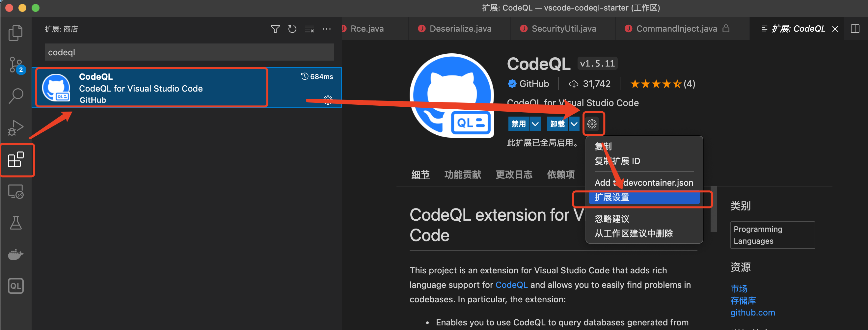Click the verified GitHub publisher badge
This screenshot has width=868, height=330.
512,84
